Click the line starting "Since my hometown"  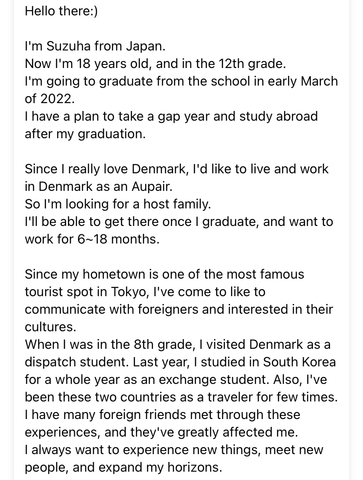coord(164,274)
